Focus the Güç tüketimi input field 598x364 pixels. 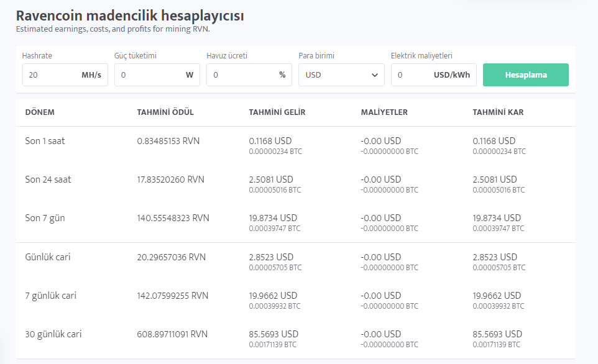point(157,75)
